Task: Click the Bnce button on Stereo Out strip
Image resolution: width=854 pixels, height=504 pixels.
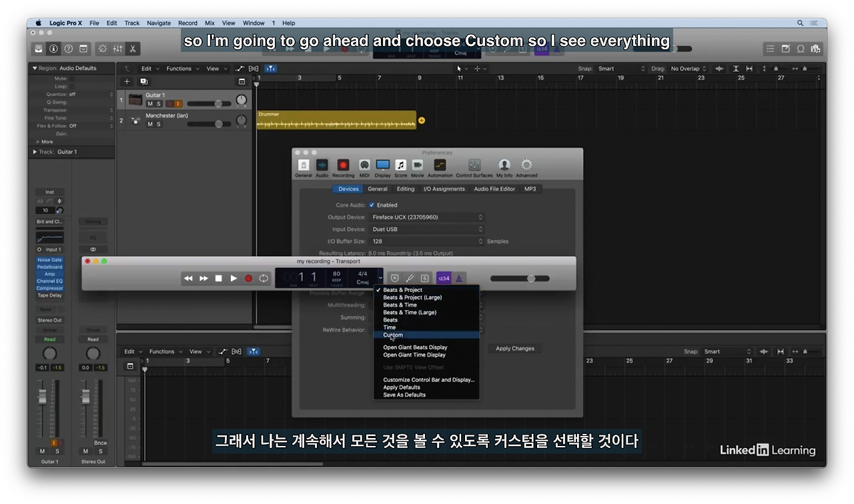Action: (x=100, y=443)
